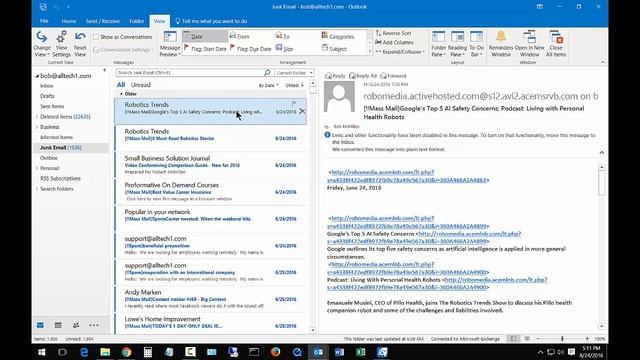Collapse the Older message group

[x=121, y=94]
